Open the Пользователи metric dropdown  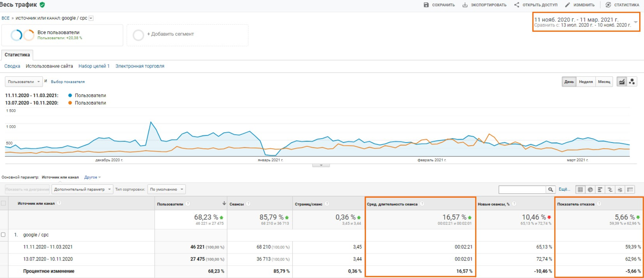pos(24,82)
